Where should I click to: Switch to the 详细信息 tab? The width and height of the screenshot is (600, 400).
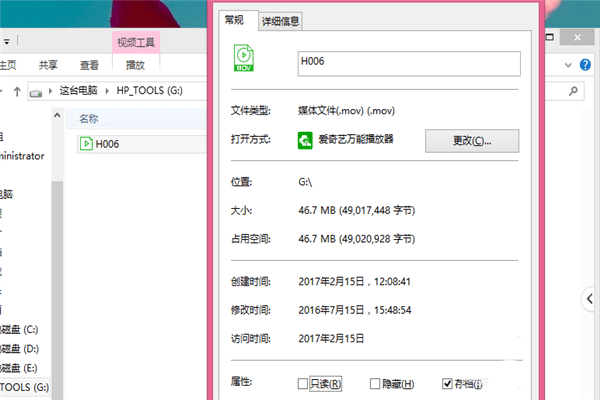280,21
